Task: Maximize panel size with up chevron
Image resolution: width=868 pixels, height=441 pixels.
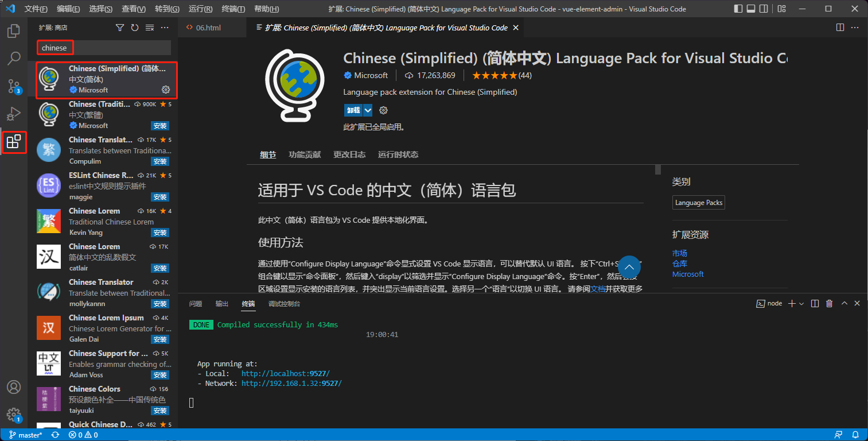Action: 843,303
